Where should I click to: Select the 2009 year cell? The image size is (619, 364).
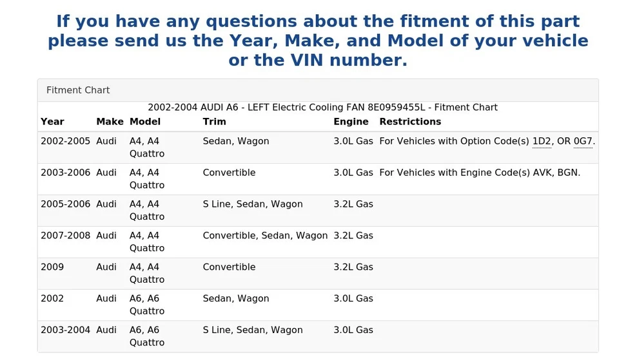(52, 267)
